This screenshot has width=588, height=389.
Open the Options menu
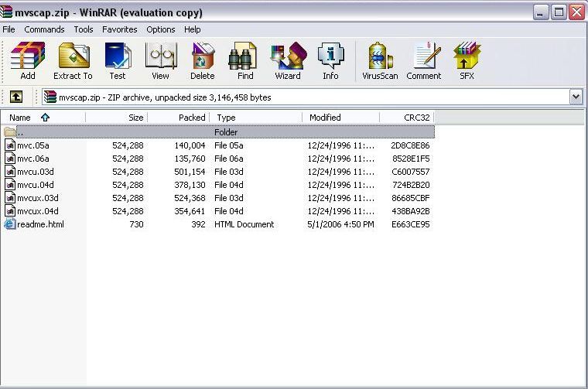point(160,29)
